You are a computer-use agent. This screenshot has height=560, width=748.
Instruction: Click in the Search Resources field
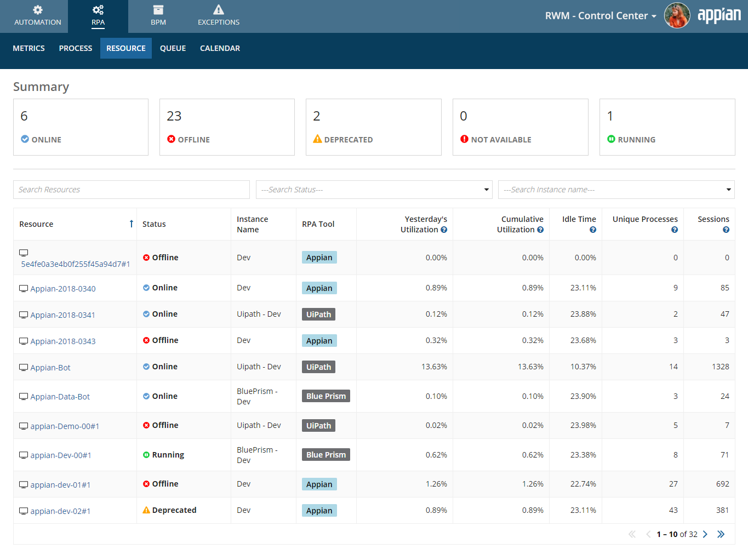click(132, 190)
